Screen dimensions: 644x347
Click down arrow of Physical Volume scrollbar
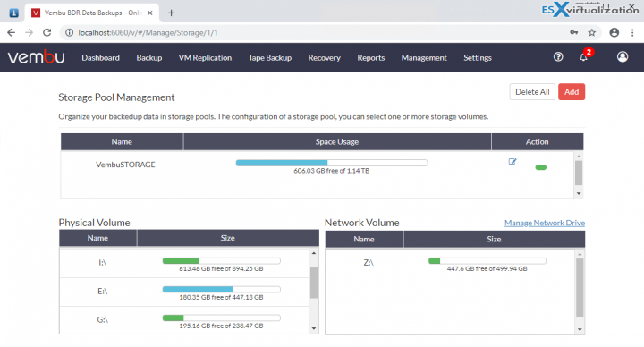coord(314,328)
